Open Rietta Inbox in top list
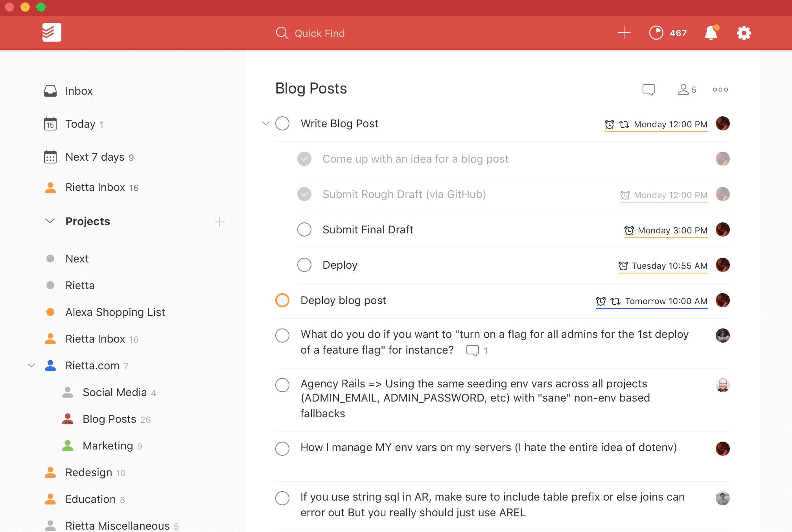 [95, 187]
